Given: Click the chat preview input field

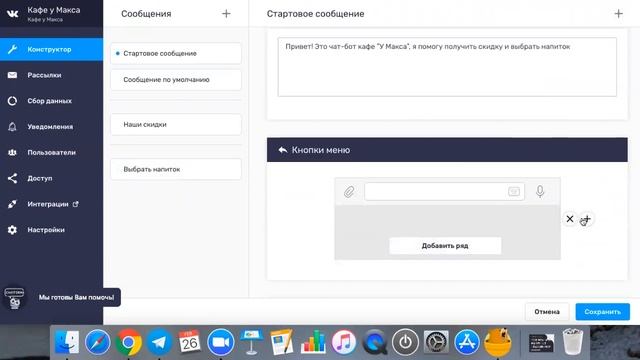Looking at the screenshot, I should 444,191.
